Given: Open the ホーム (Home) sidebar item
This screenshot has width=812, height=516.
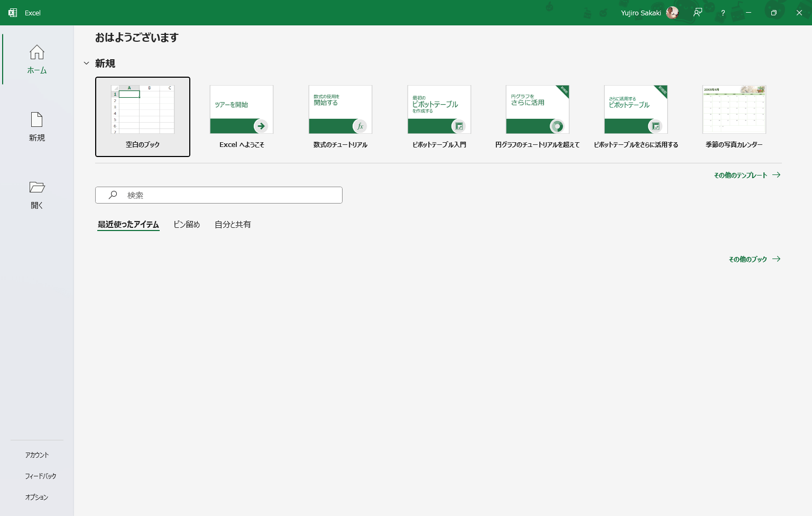Looking at the screenshot, I should point(37,59).
